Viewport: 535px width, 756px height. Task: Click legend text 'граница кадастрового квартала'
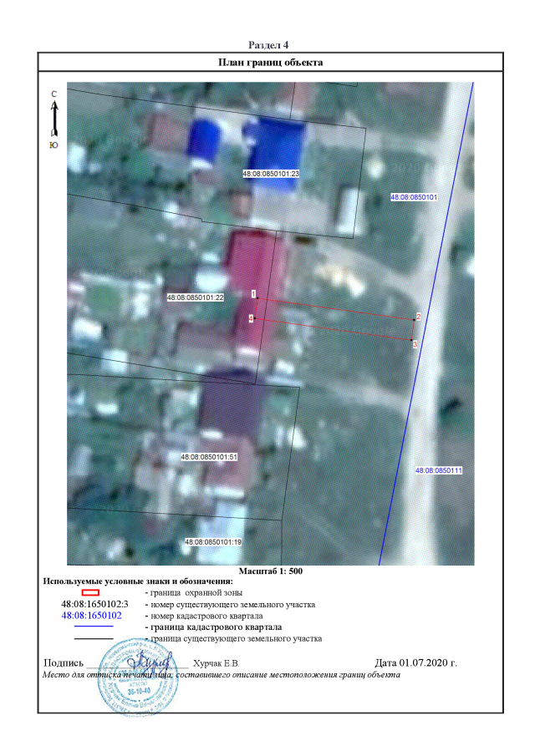(x=217, y=627)
